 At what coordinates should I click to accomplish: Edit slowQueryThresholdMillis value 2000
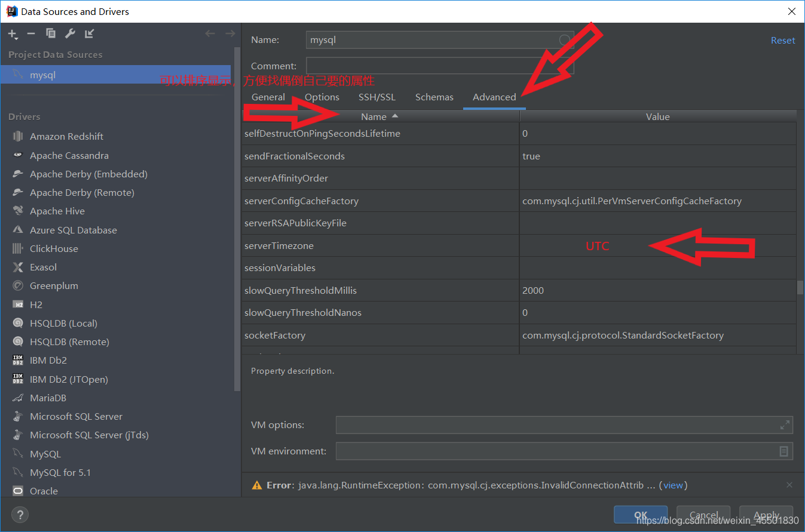coord(658,290)
